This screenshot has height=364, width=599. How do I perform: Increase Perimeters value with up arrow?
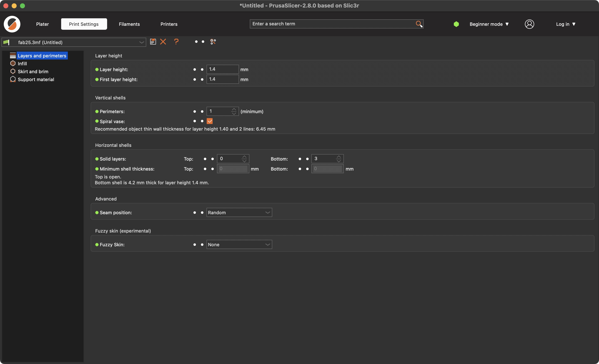(x=234, y=109)
